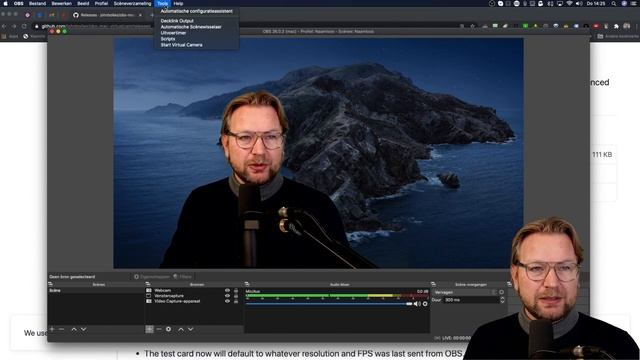Reload the page in the Chrome window

pyautogui.click(x=24, y=26)
